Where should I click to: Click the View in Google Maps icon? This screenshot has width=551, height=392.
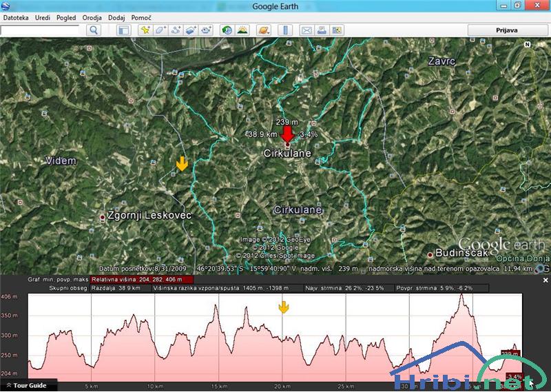coord(337,30)
